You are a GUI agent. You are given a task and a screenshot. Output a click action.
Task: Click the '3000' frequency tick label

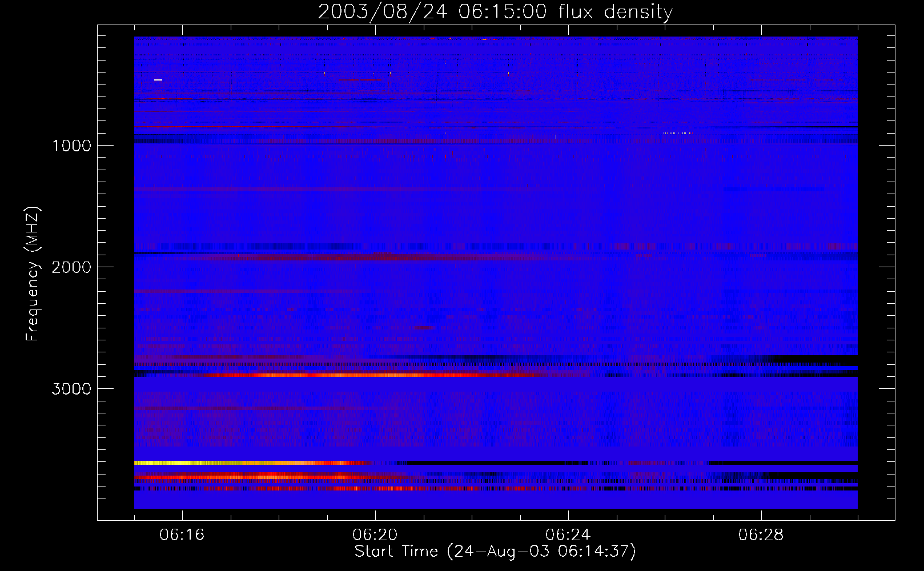point(71,389)
